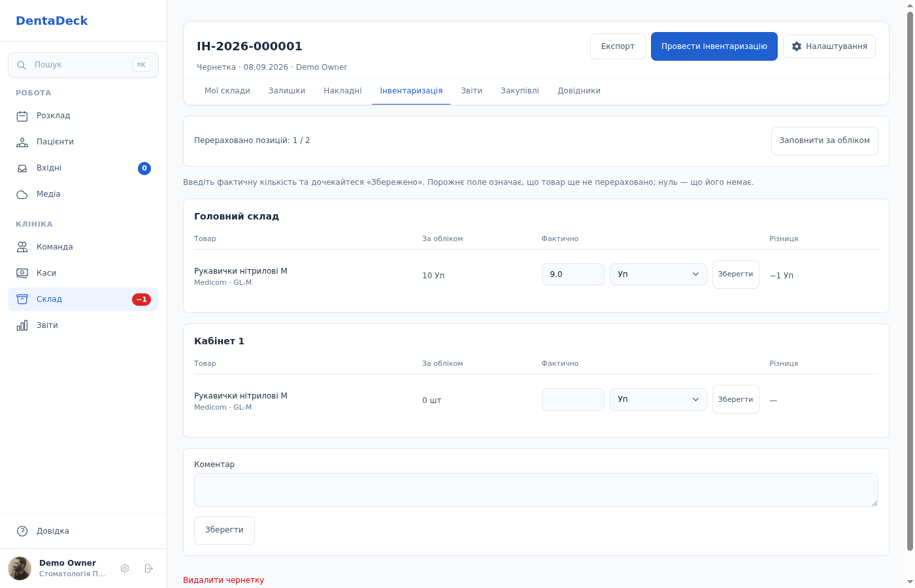Focus empty quantity field in Кабінет 1

[573, 399]
